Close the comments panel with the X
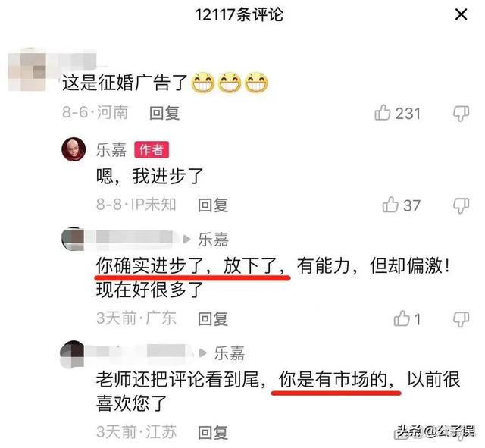The width and height of the screenshot is (485, 448). [461, 14]
